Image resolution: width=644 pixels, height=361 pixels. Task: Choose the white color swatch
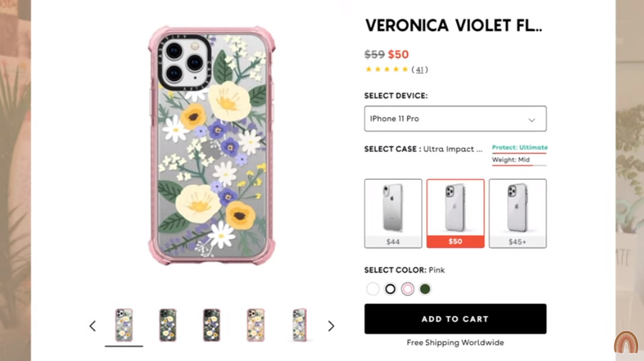[372, 289]
